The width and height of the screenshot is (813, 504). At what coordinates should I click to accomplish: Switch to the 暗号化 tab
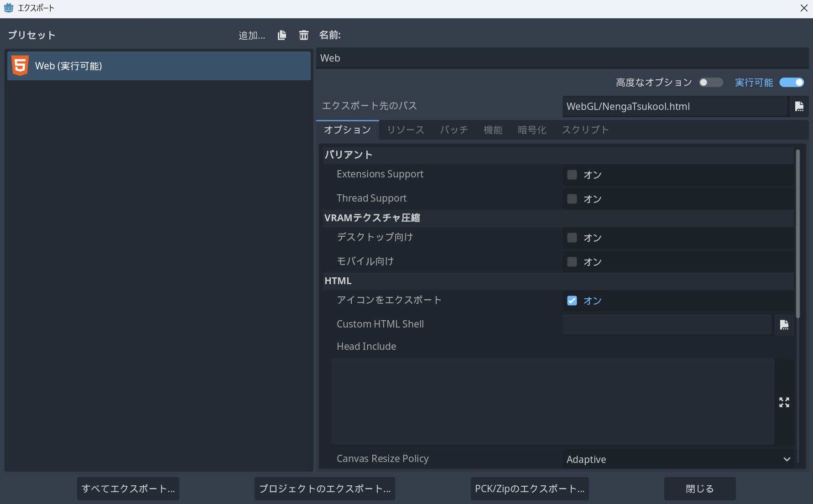click(x=532, y=130)
